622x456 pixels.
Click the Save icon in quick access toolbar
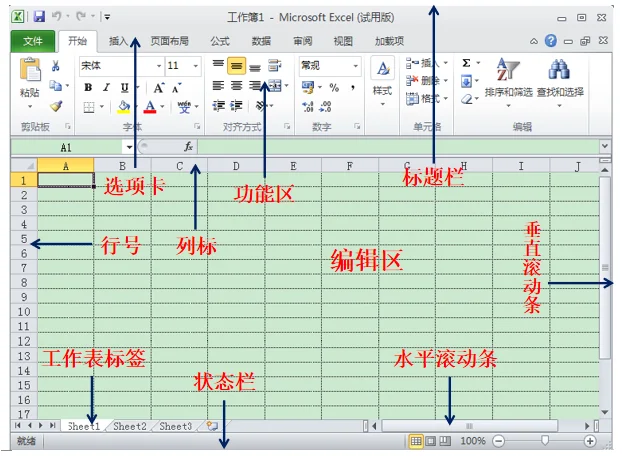pos(39,17)
